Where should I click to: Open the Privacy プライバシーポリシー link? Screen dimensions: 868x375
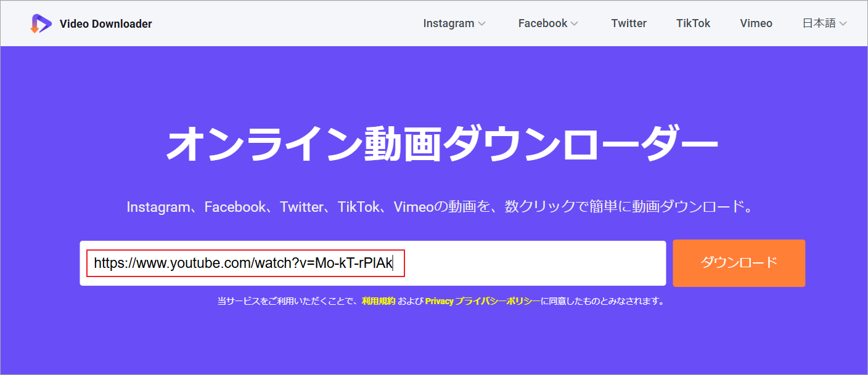coord(483,302)
